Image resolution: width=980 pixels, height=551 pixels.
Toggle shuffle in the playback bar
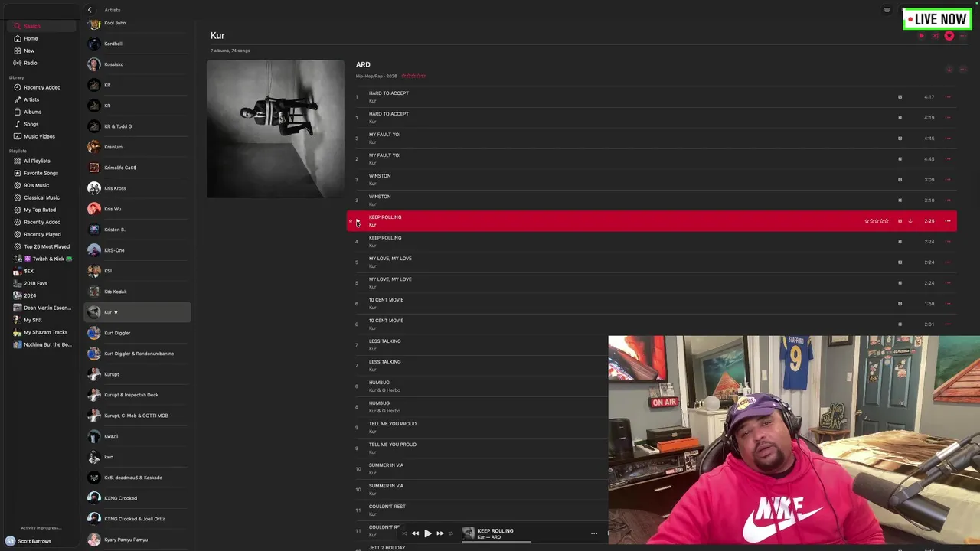point(405,533)
